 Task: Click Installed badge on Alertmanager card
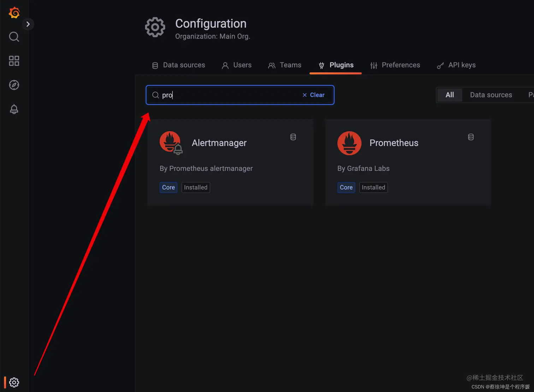click(196, 187)
